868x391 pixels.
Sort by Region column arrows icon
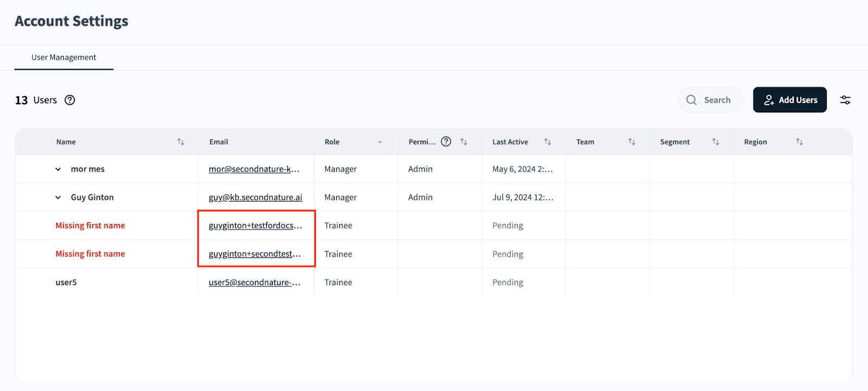[799, 142]
